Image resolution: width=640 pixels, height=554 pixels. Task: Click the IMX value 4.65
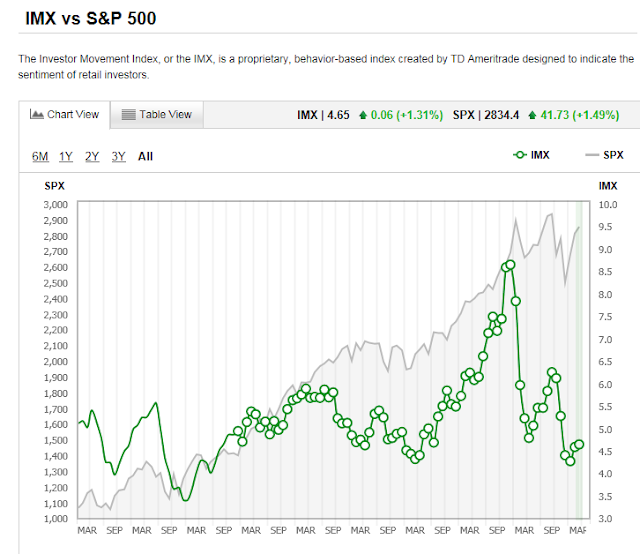point(337,115)
